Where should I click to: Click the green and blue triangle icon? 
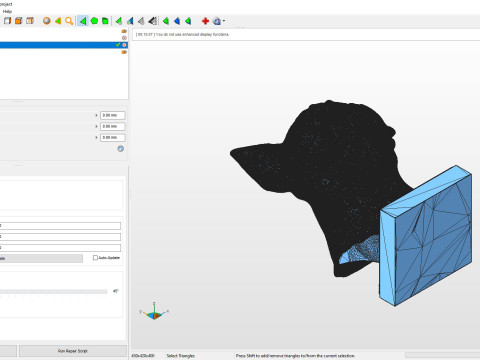pyautogui.click(x=130, y=21)
